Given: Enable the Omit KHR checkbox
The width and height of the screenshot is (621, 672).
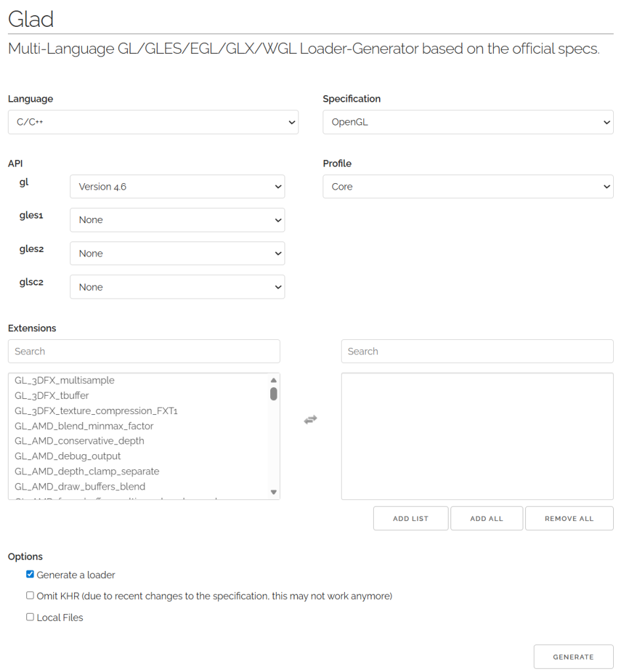Looking at the screenshot, I should click(x=30, y=596).
